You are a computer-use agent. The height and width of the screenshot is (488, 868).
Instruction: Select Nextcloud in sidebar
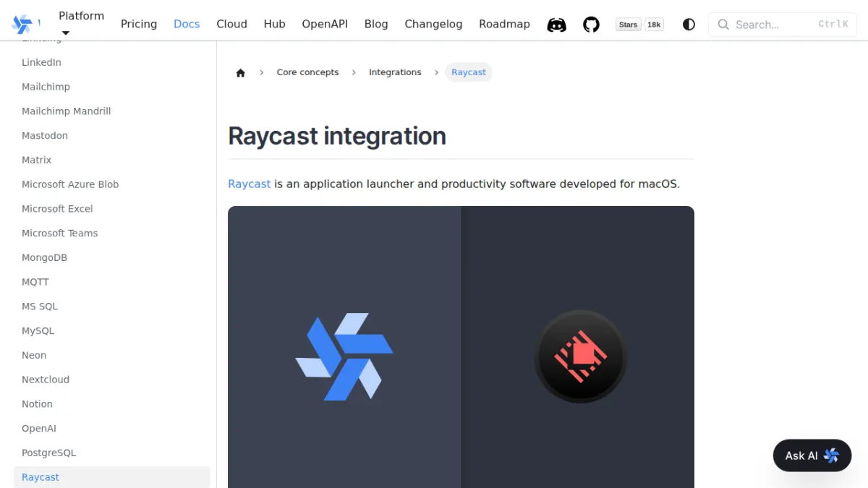click(x=46, y=380)
